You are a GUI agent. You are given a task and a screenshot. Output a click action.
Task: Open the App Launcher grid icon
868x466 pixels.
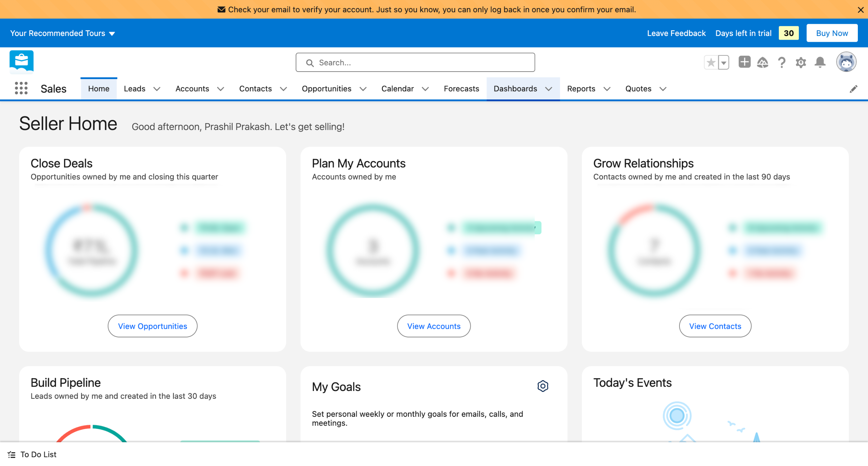pyautogui.click(x=21, y=88)
